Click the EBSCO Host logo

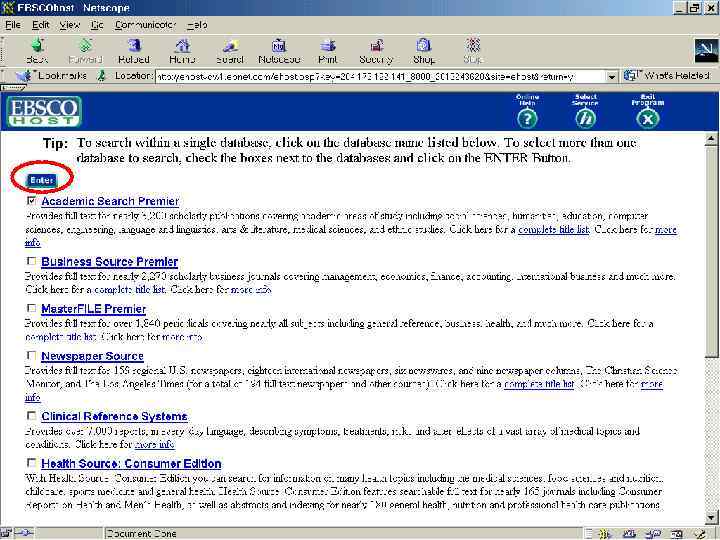tap(44, 112)
